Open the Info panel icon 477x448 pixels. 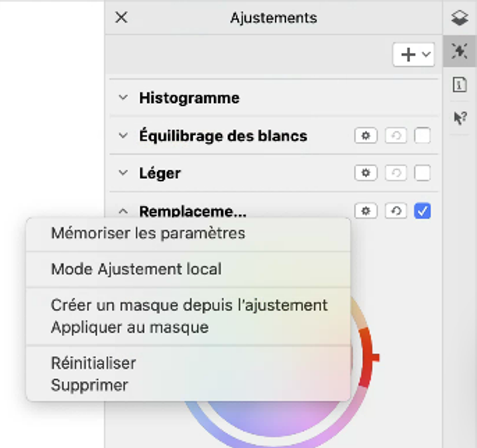coord(460,84)
